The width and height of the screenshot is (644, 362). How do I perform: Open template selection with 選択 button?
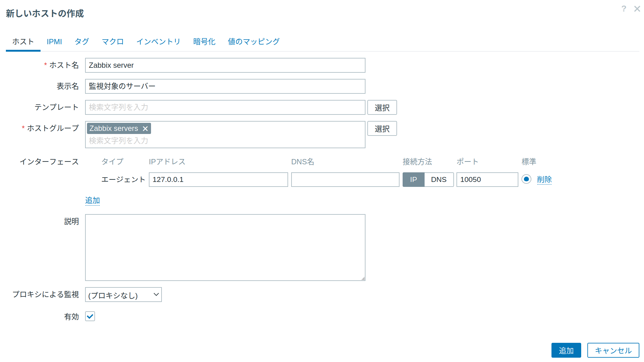tap(382, 107)
